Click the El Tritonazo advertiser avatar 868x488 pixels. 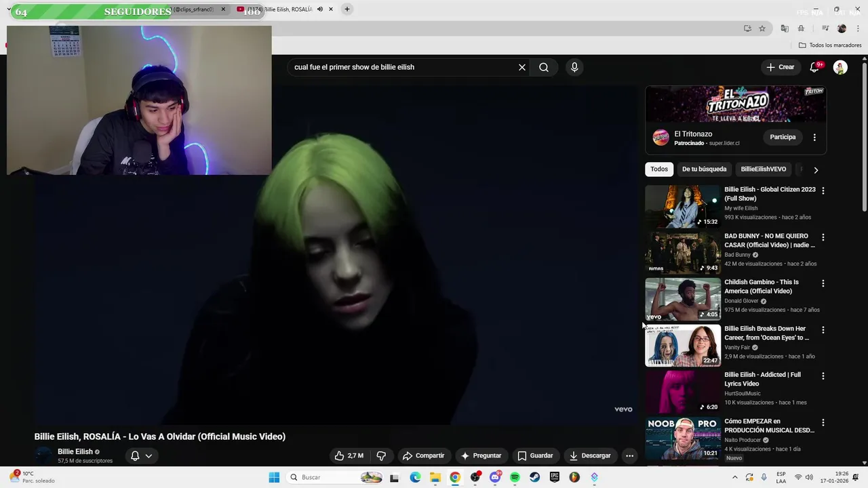660,138
